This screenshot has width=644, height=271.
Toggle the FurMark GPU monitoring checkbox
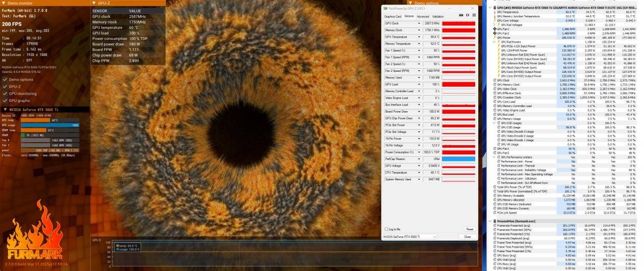[x=5, y=94]
